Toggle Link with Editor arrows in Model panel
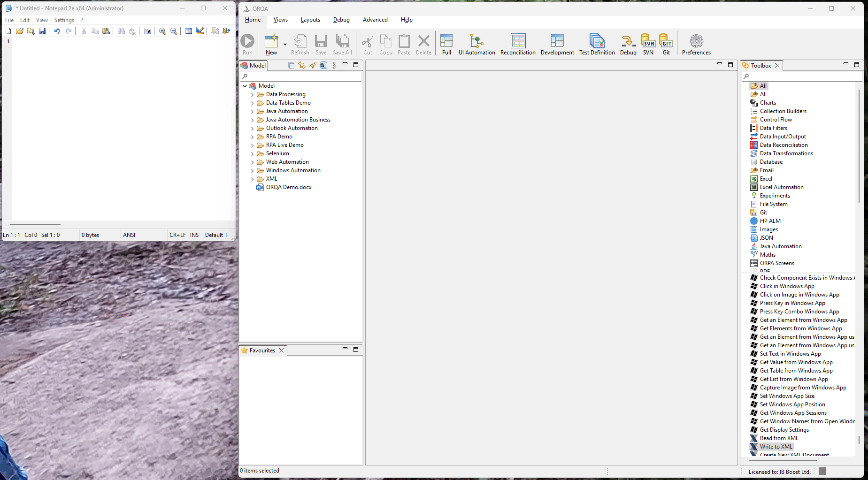This screenshot has height=480, width=868. pos(302,66)
